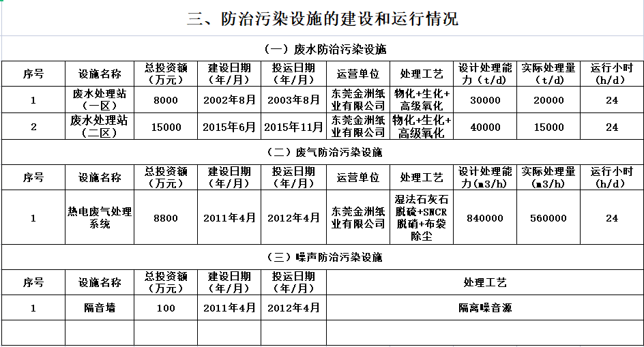The image size is (644, 347).
Task: Click the 840000 design capacity cell
Action: coord(485,218)
